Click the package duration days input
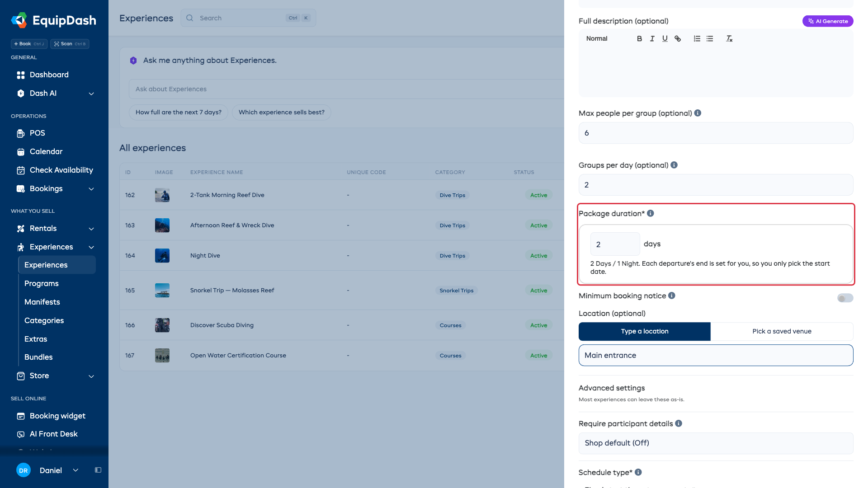This screenshot has height=488, width=868. click(x=615, y=244)
